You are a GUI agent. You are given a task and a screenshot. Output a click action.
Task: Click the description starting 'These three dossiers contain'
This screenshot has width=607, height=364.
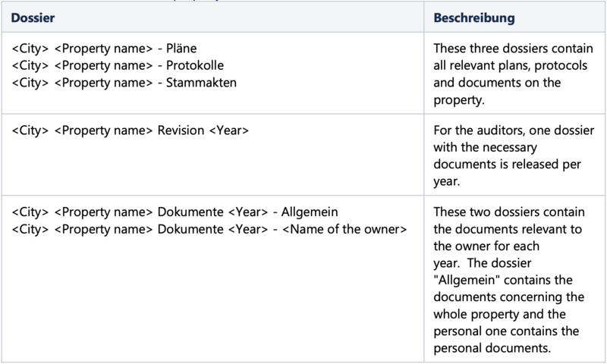point(513,74)
